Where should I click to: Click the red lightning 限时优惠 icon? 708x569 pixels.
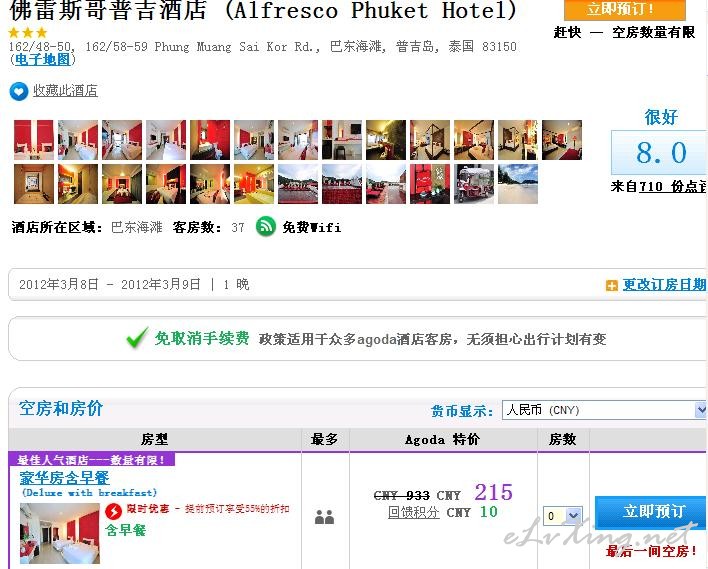point(114,511)
